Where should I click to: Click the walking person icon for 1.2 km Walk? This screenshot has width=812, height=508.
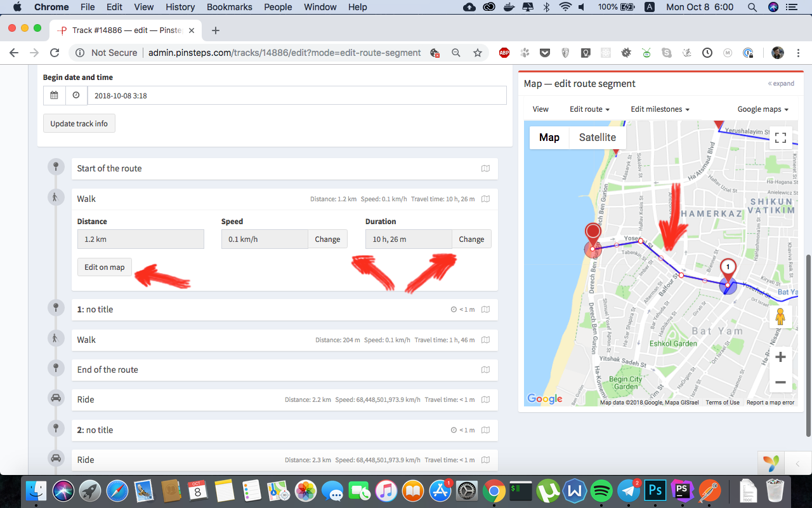click(x=56, y=197)
